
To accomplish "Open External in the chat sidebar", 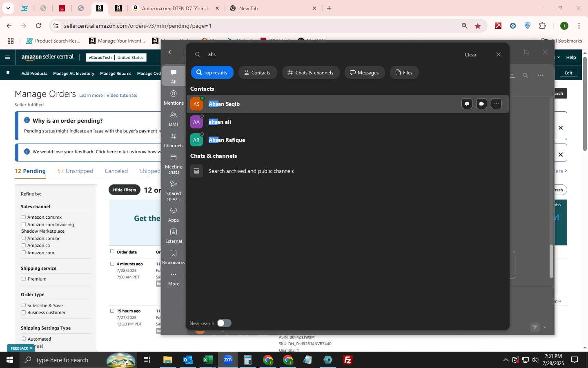I will (174, 236).
